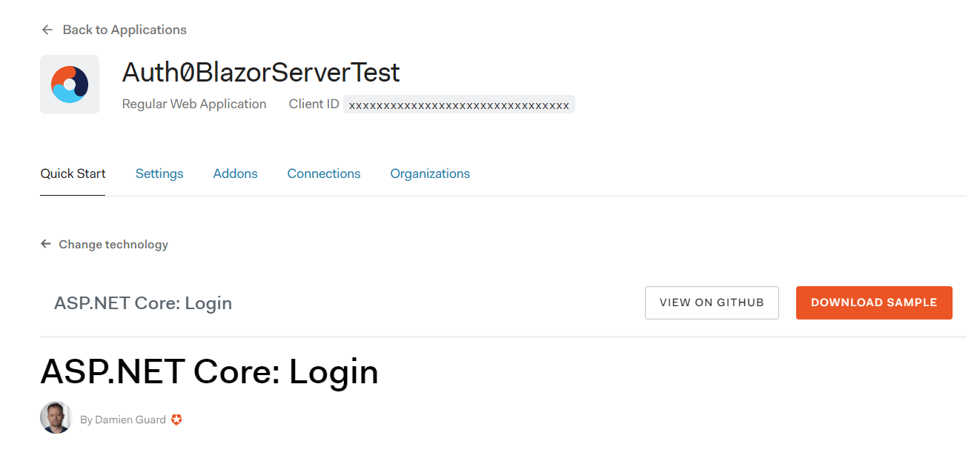
Task: Open the Quick Start tab
Action: tap(73, 173)
